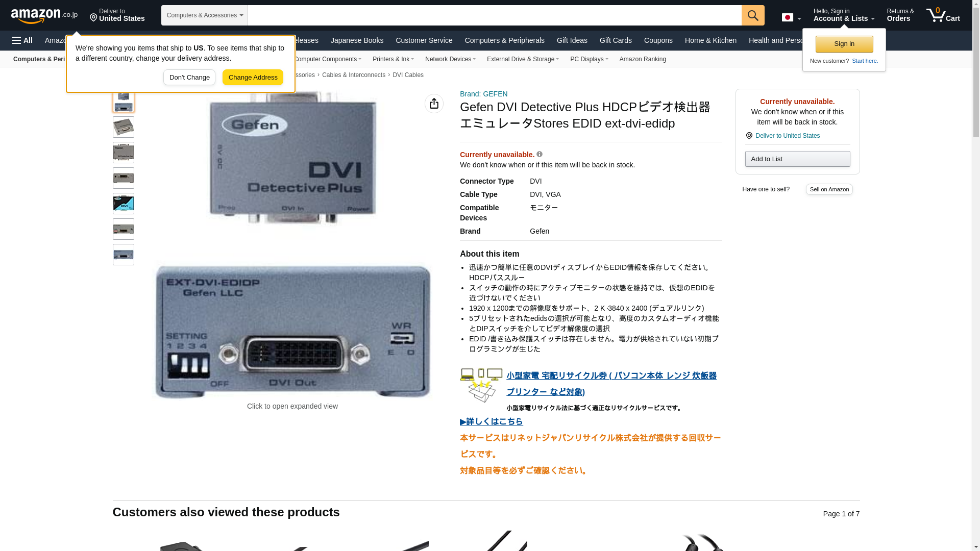980x551 pixels.
Task: Click the Brand: GEFEN link
Action: pos(483,94)
